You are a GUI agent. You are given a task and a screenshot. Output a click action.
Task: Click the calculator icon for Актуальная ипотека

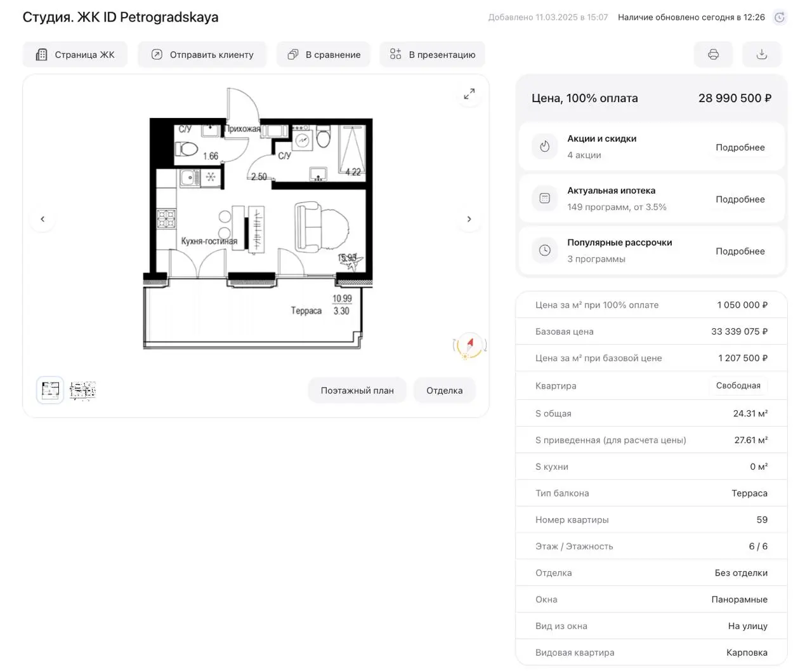544,198
